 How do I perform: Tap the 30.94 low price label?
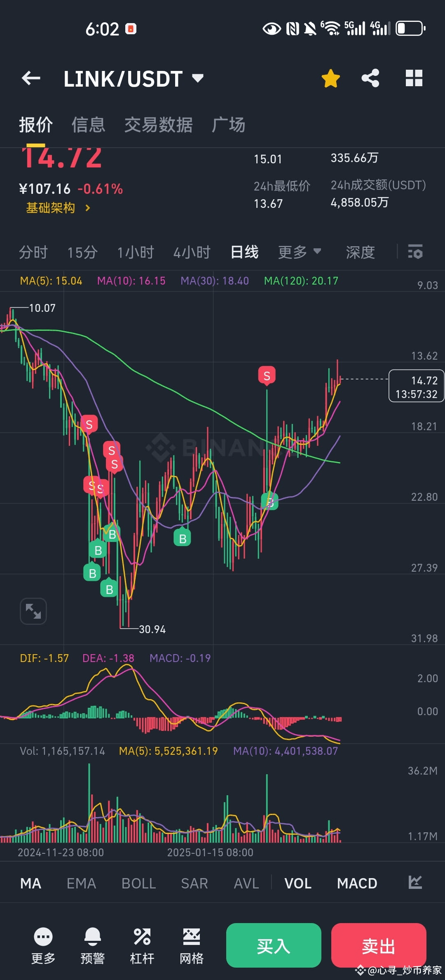coord(152,629)
